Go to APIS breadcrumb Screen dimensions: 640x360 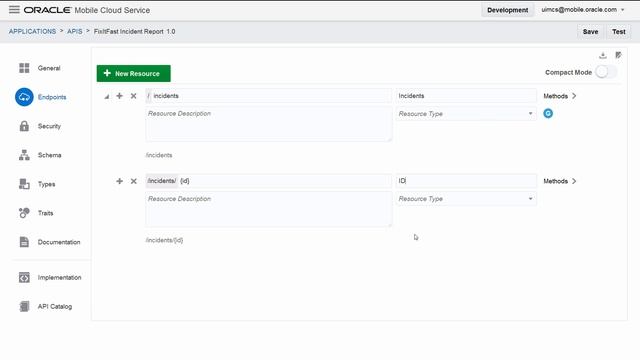coord(75,31)
